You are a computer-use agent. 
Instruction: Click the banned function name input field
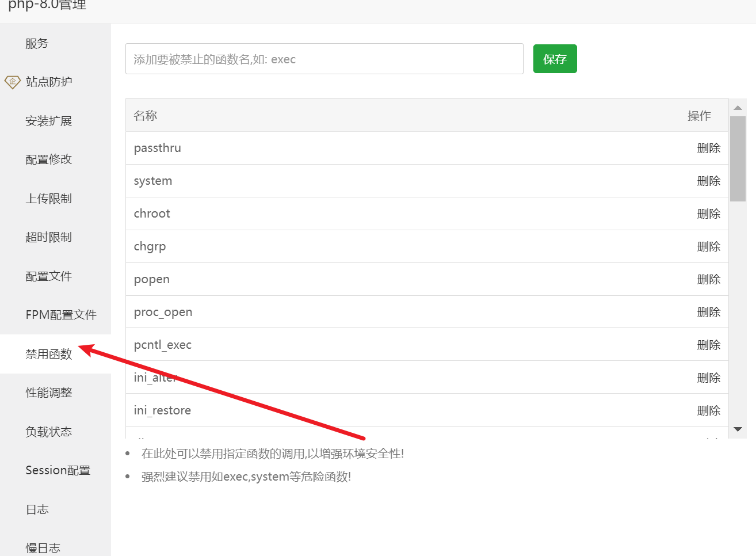[x=324, y=58]
